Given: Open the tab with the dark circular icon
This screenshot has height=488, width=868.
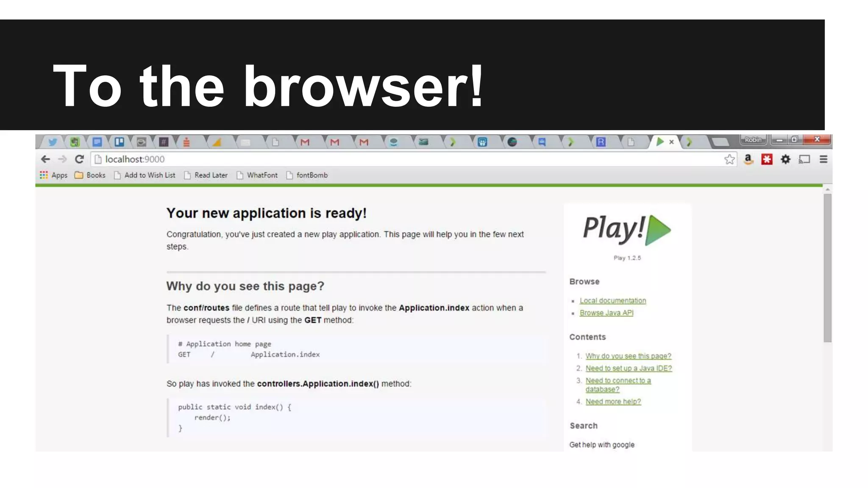Looking at the screenshot, I should [x=512, y=142].
